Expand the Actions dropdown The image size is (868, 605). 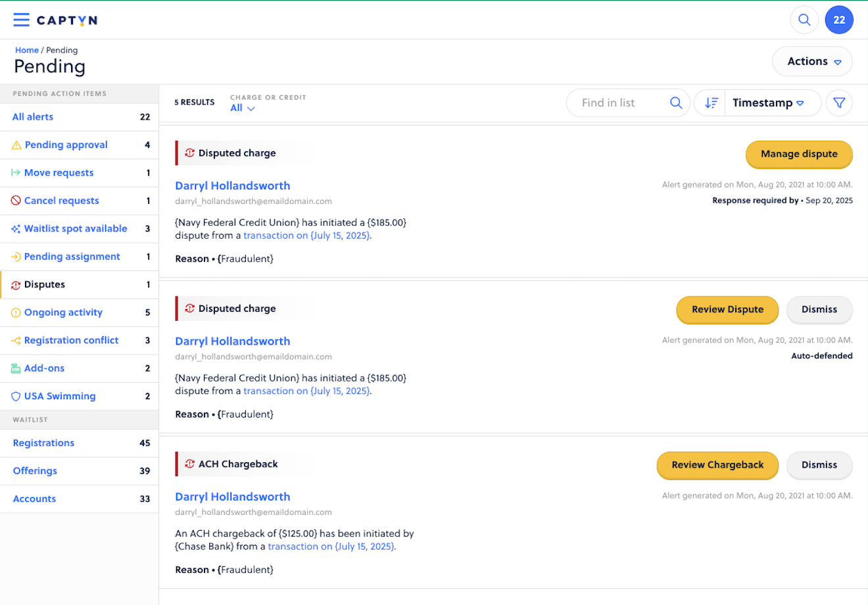click(x=812, y=61)
